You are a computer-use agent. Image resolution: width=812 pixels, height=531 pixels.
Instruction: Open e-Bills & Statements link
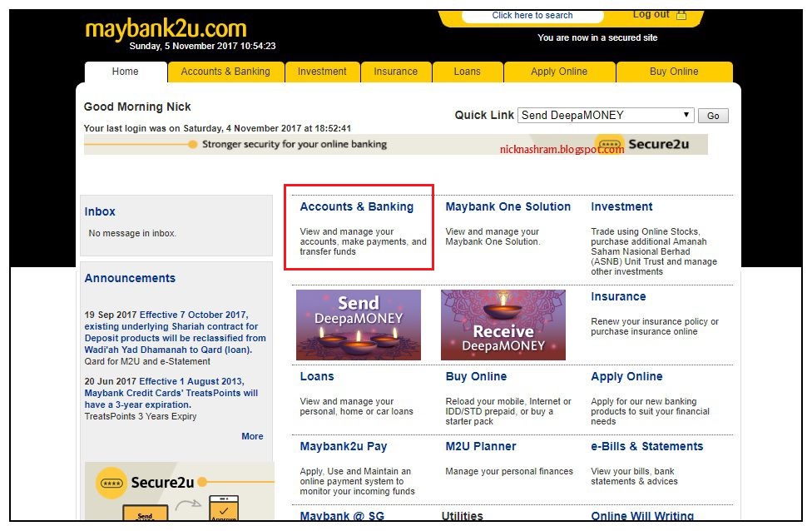pyautogui.click(x=646, y=447)
